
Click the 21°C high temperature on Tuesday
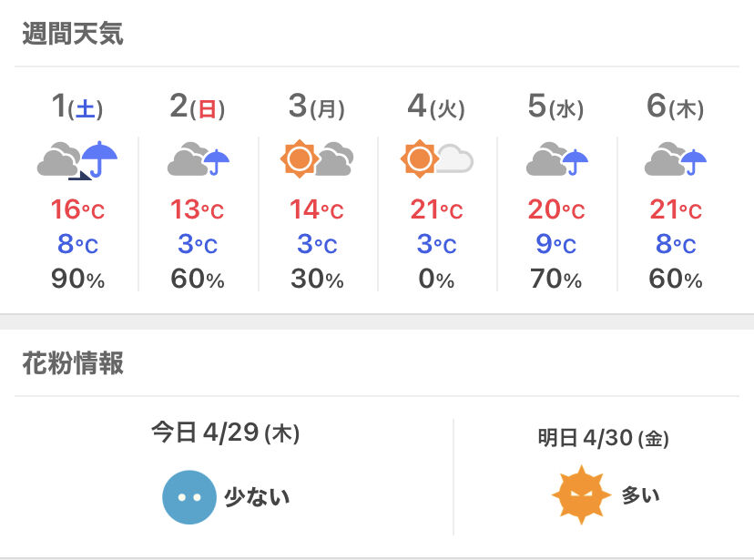[436, 209]
